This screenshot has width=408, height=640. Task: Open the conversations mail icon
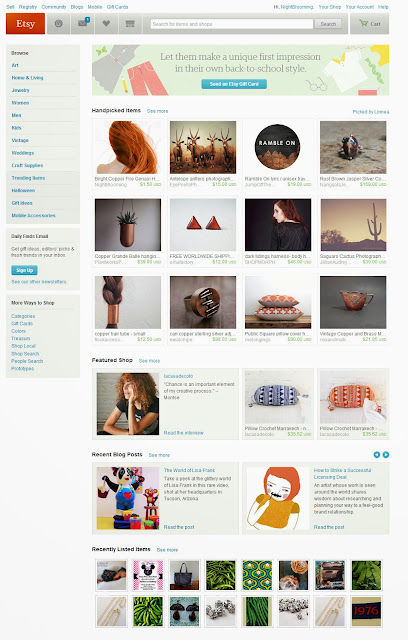point(83,24)
